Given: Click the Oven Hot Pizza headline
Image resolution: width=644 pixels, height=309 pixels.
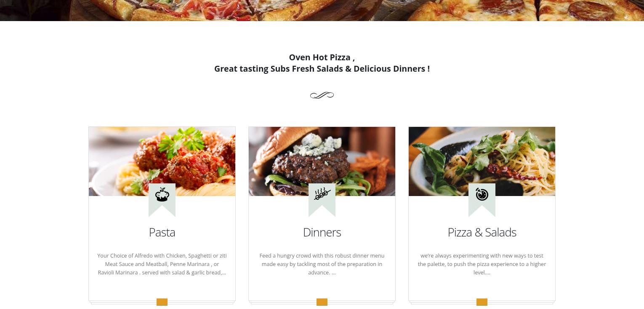Looking at the screenshot, I should pyautogui.click(x=322, y=57).
